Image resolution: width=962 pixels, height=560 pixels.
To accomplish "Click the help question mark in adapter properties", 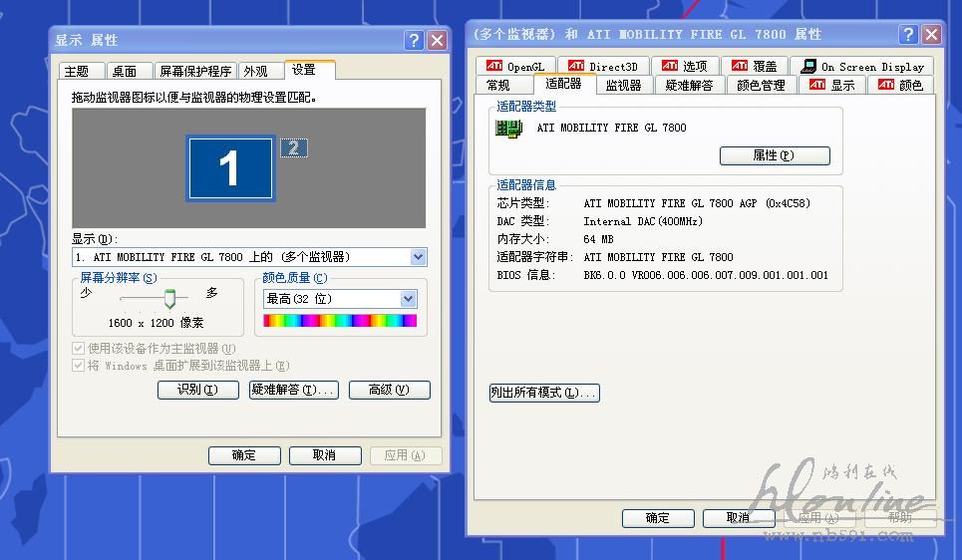I will (x=909, y=35).
